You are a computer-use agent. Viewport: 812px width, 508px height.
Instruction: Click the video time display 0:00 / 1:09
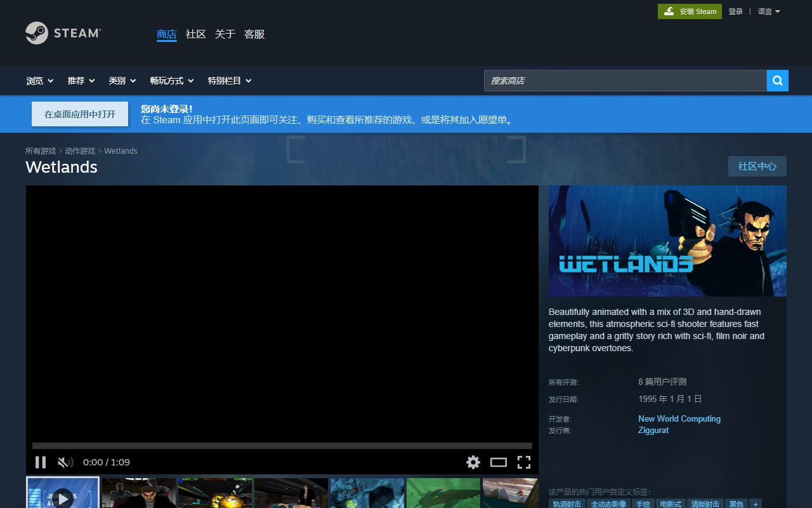pyautogui.click(x=107, y=462)
